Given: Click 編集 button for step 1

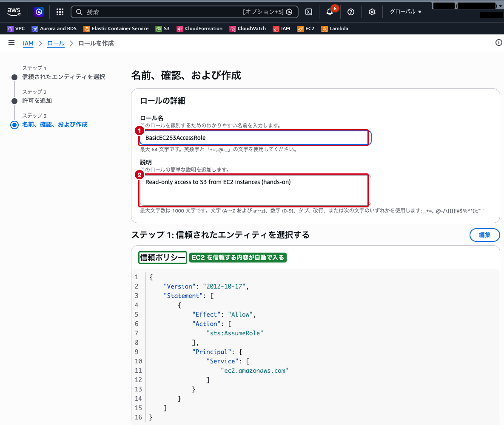Looking at the screenshot, I should [x=484, y=235].
